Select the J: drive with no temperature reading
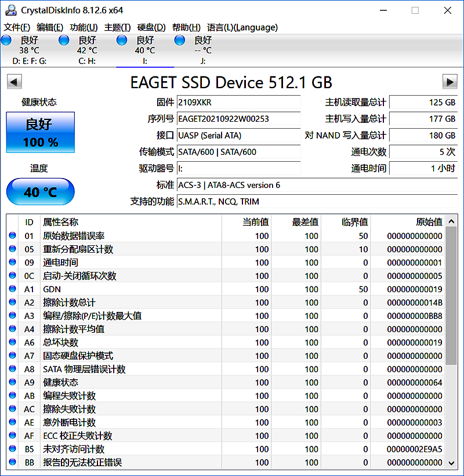 pyautogui.click(x=180, y=40)
